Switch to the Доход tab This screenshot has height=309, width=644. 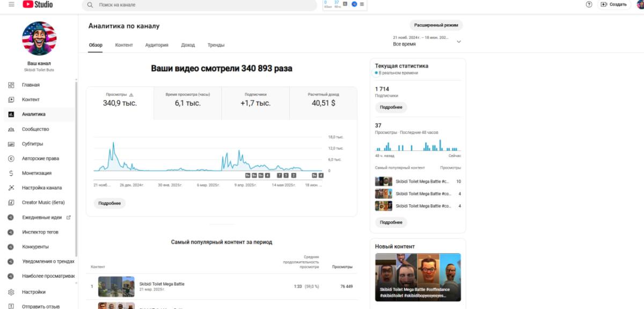(x=188, y=46)
